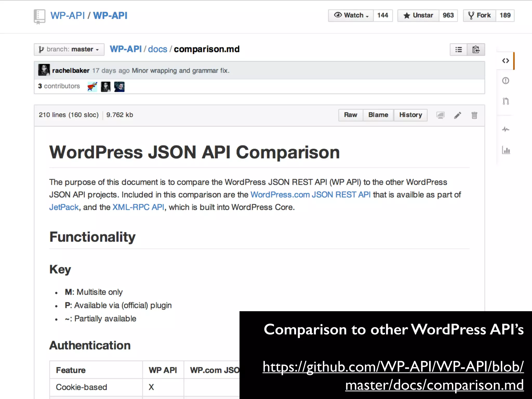Viewport: 532px width, 399px height.
Task: Copy file path clipboard icon
Action: (x=476, y=50)
